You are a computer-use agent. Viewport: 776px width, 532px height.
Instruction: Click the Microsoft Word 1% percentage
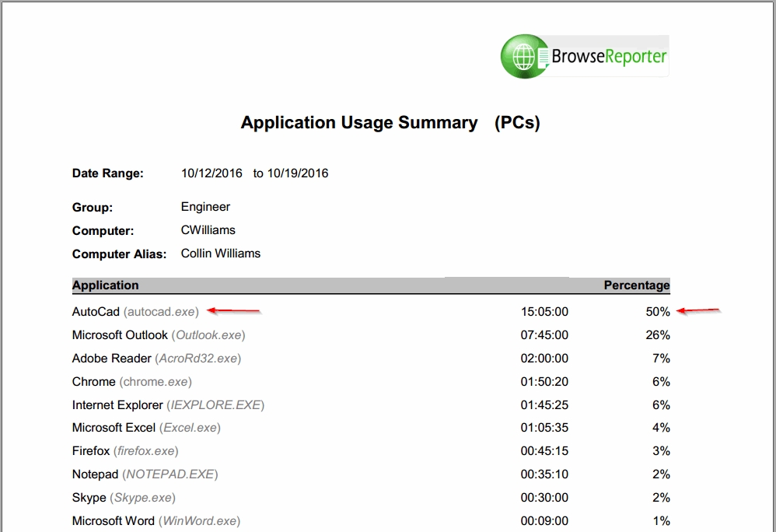[x=661, y=520]
